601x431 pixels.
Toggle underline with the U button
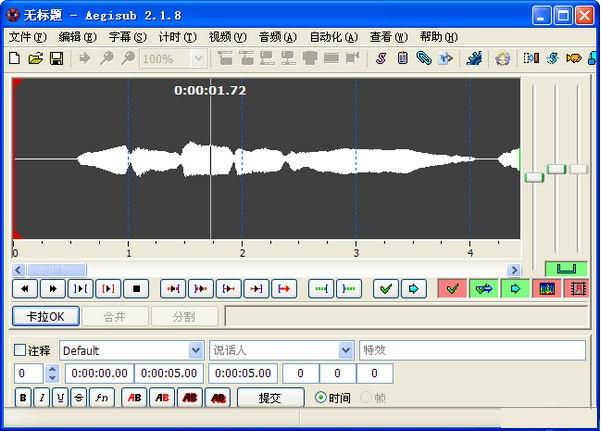[x=60, y=398]
